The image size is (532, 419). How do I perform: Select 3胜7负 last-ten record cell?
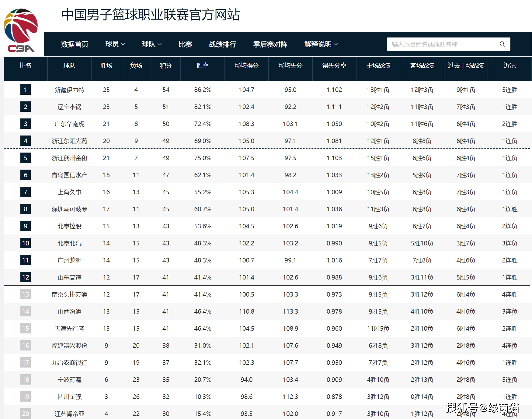(x=466, y=243)
